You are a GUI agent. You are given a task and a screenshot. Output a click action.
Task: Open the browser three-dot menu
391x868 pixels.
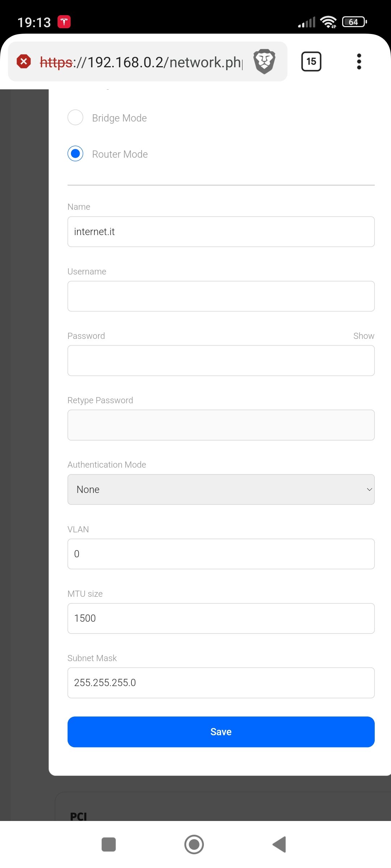pyautogui.click(x=359, y=61)
